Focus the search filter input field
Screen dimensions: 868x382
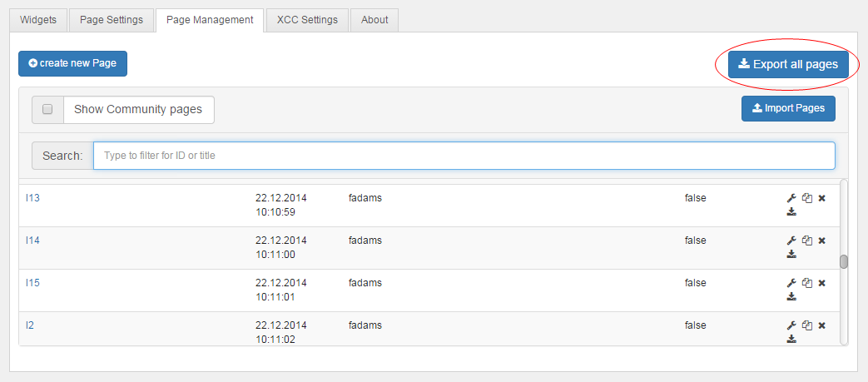click(464, 156)
